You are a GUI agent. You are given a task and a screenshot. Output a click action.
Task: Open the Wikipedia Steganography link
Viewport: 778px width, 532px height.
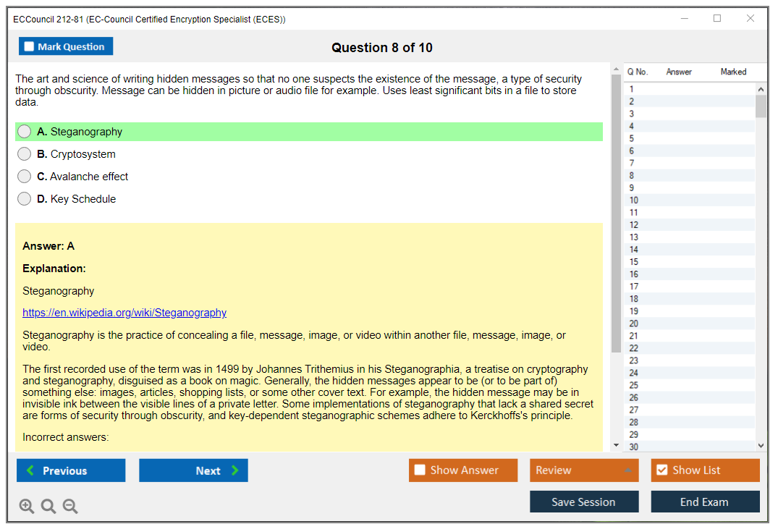[x=124, y=313]
